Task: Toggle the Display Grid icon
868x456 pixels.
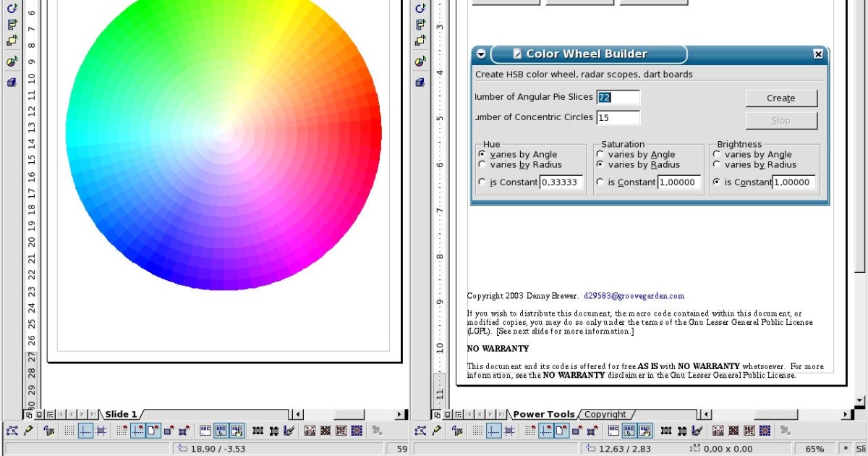Action: [x=69, y=431]
